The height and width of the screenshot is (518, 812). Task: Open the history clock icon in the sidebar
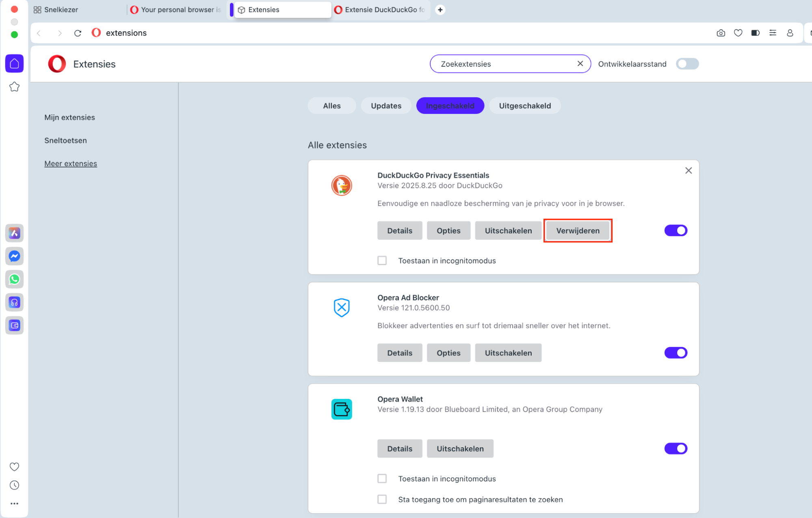(14, 485)
